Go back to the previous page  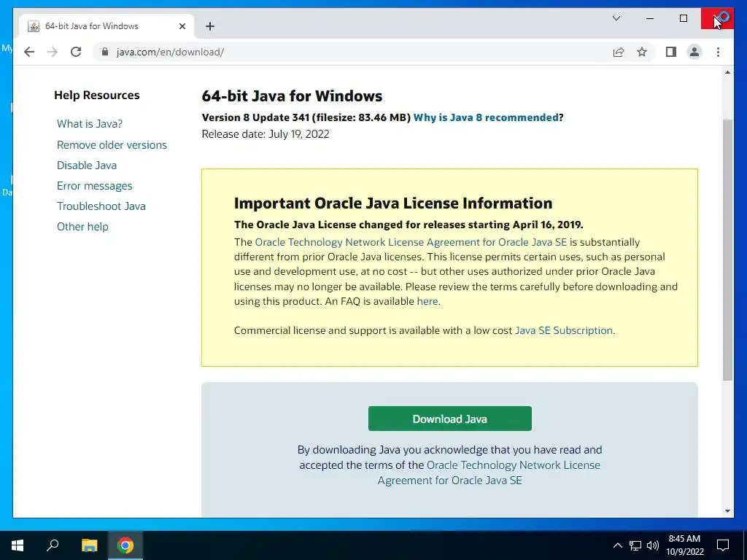29,52
